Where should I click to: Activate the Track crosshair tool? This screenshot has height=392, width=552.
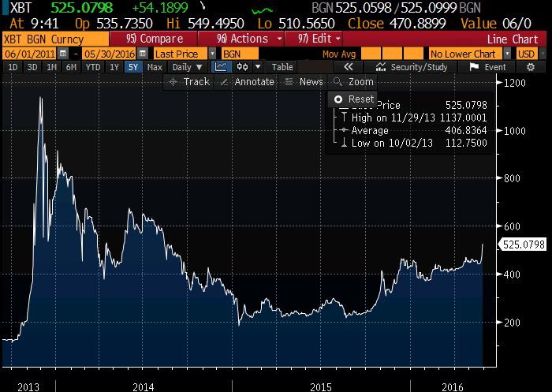tap(189, 82)
